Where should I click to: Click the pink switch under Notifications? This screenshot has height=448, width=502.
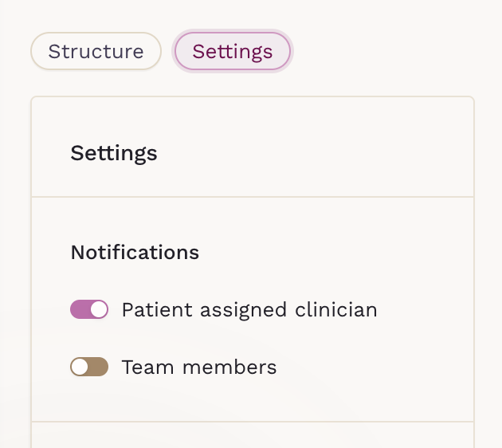pos(89,309)
